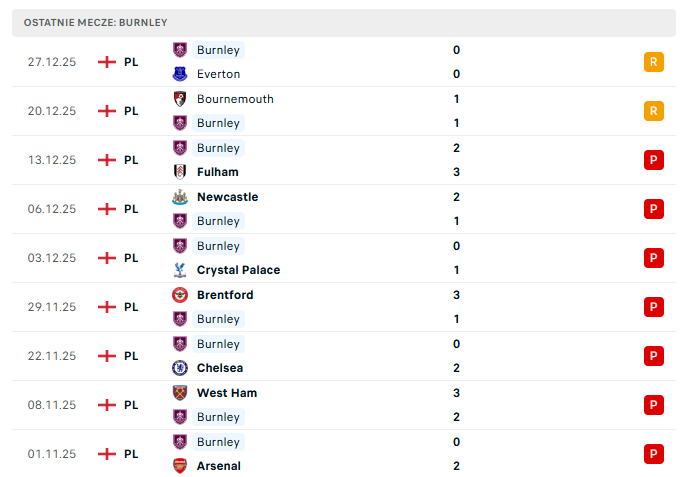Click the England flag on 27.12.25 row

pos(107,62)
